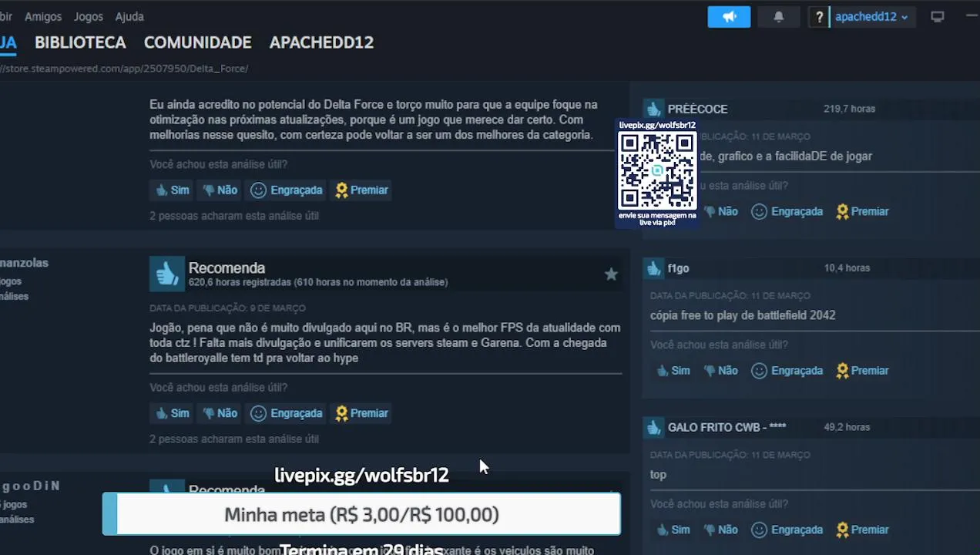Click the "10,4 horas" playtime text
The width and height of the screenshot is (980, 555).
[847, 267]
